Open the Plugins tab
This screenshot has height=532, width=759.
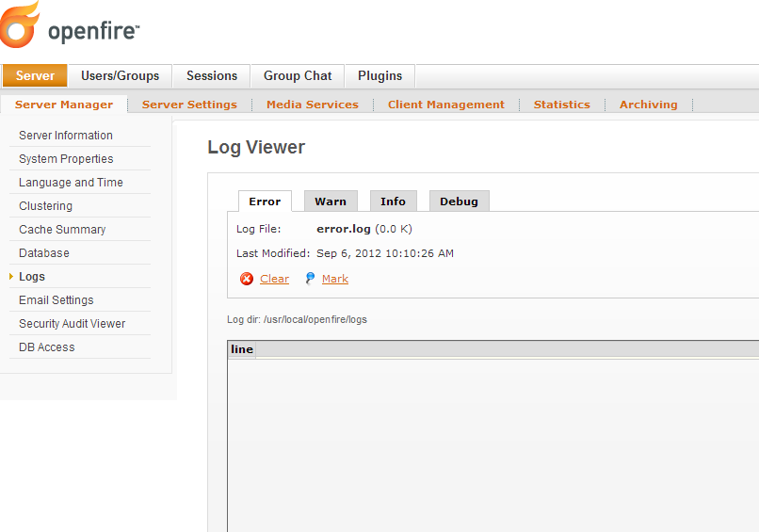(x=380, y=75)
